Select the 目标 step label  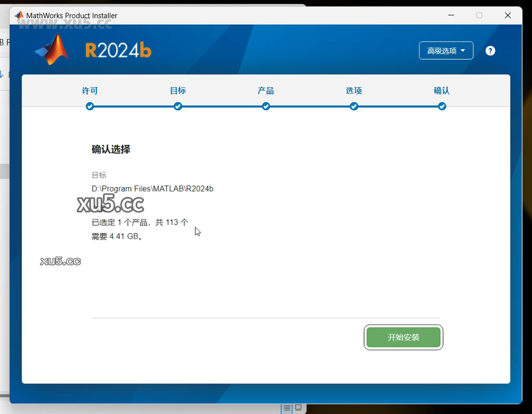coord(178,90)
